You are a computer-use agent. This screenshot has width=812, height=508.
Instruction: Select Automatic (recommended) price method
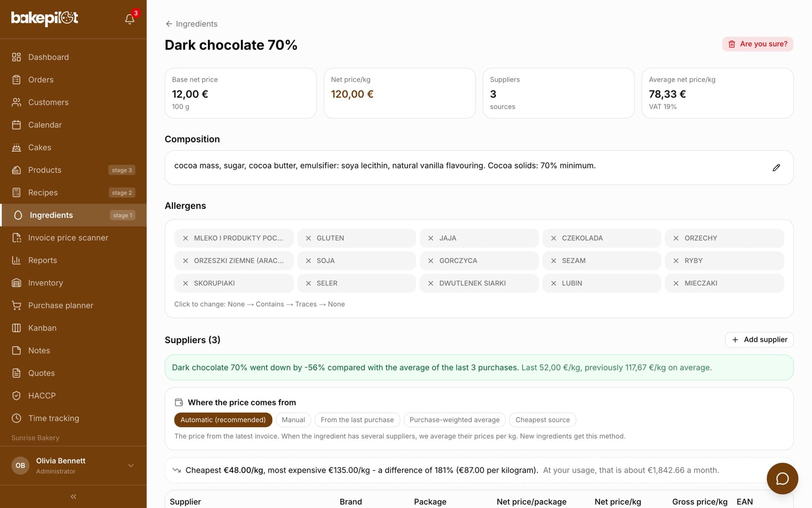223,420
